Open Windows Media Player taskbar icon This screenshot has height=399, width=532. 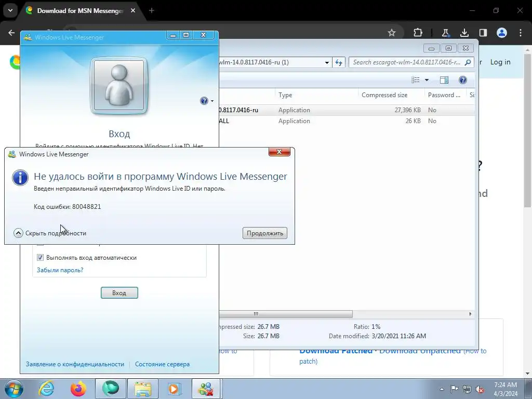click(175, 389)
